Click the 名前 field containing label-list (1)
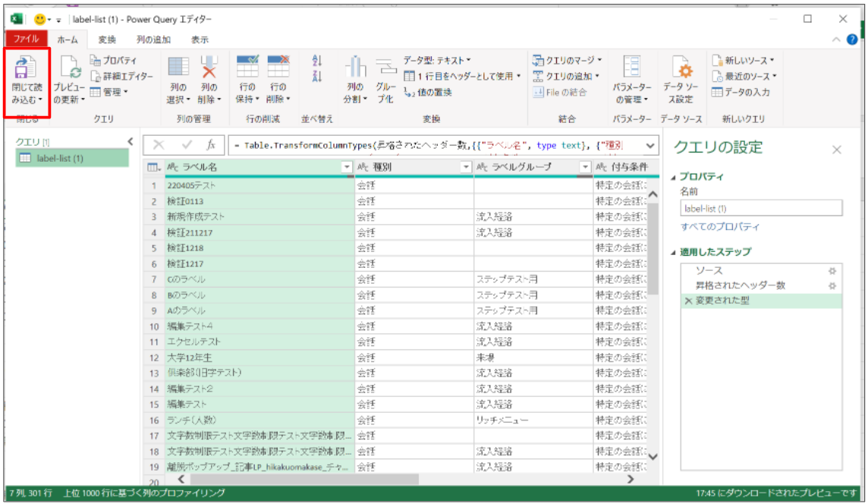The height and width of the screenshot is (504, 868). pos(761,208)
